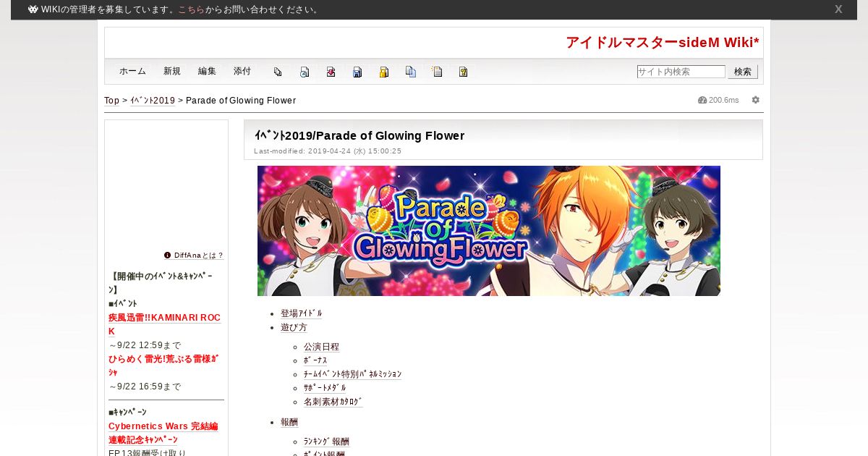
Task: Go to Top breadcrumb link
Action: [x=111, y=101]
